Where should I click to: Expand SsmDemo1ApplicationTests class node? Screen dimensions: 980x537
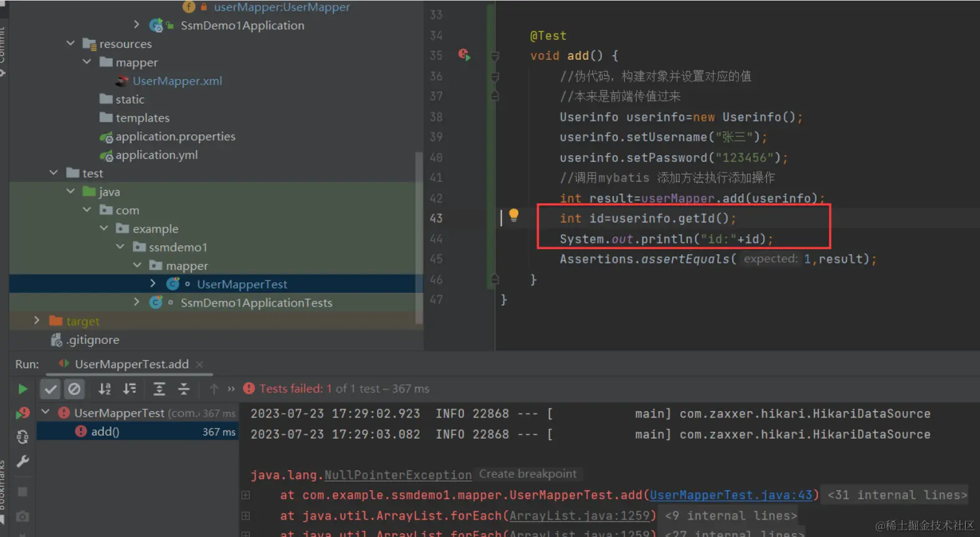click(136, 303)
